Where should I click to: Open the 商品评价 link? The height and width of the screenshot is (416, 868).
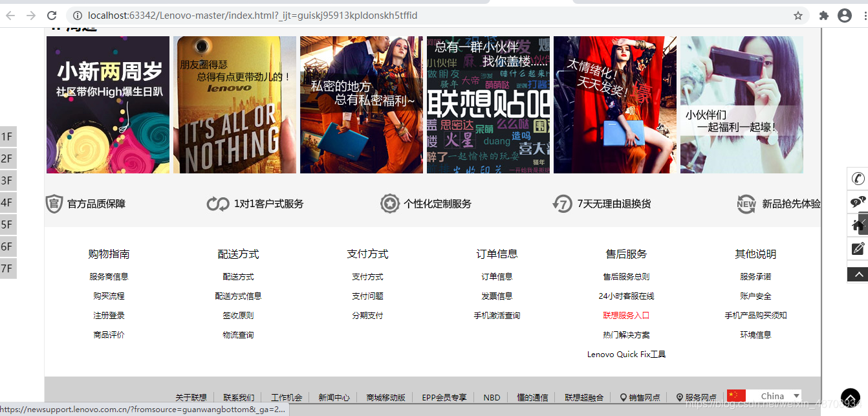(109, 334)
